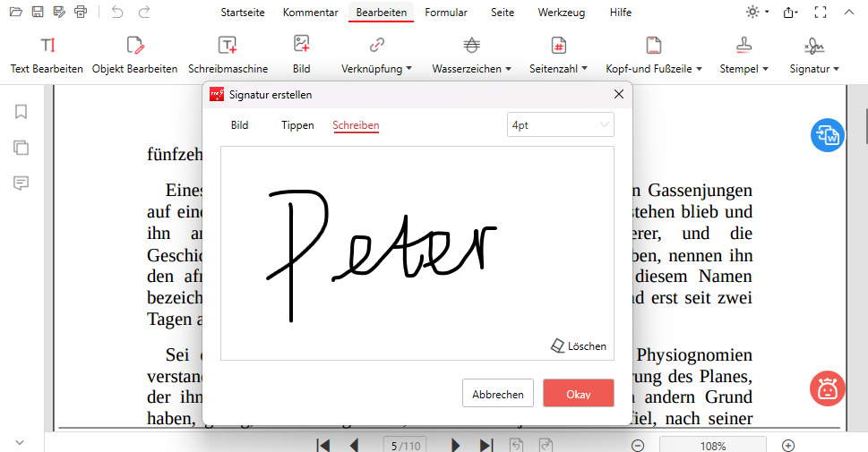The width and height of the screenshot is (868, 452).
Task: Open file with the folder icon
Action: 16,12
